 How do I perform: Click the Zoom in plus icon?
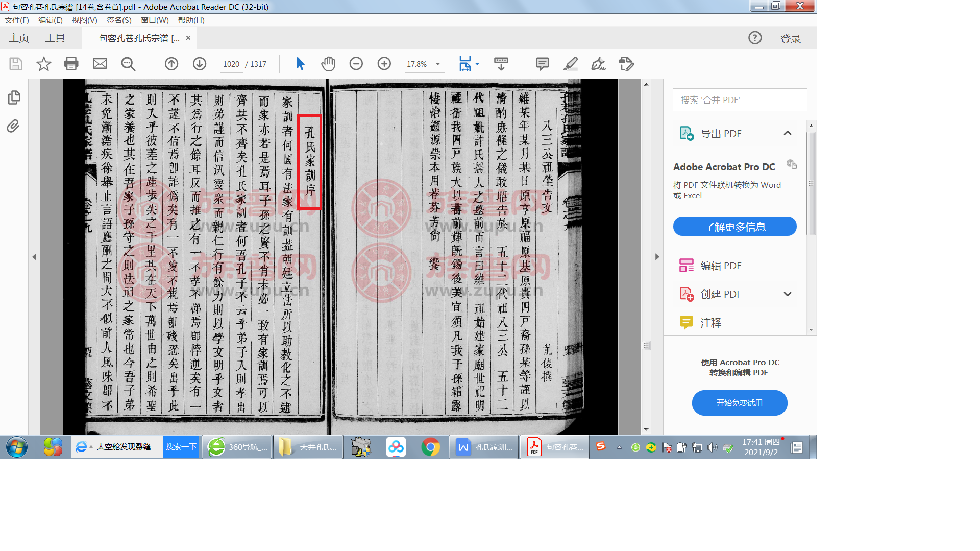pyautogui.click(x=384, y=64)
